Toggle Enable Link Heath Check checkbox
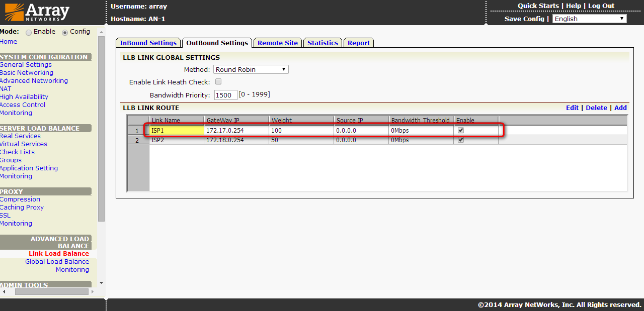The image size is (644, 311). tap(218, 81)
